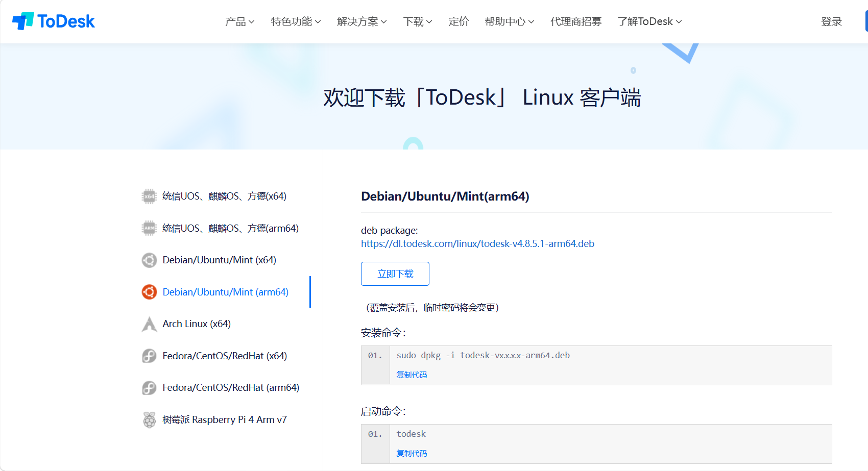Click the 启动命令 label
This screenshot has width=868, height=471.
click(x=383, y=411)
